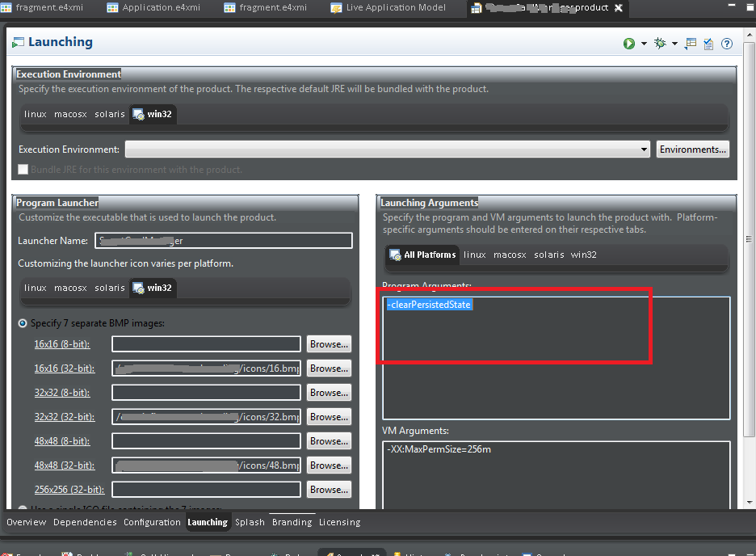Viewport: 756px width, 556px height.
Task: Open the 32x32 (32-bit) link
Action: pos(64,417)
